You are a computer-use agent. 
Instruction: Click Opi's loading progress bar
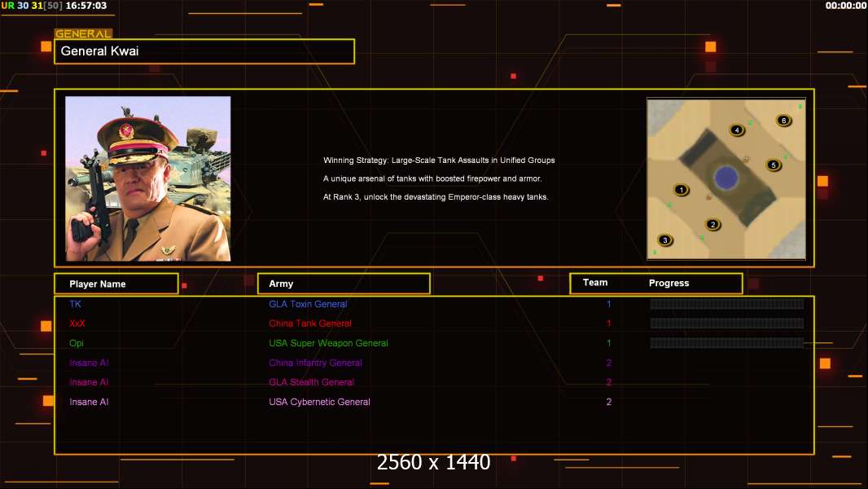(x=727, y=343)
